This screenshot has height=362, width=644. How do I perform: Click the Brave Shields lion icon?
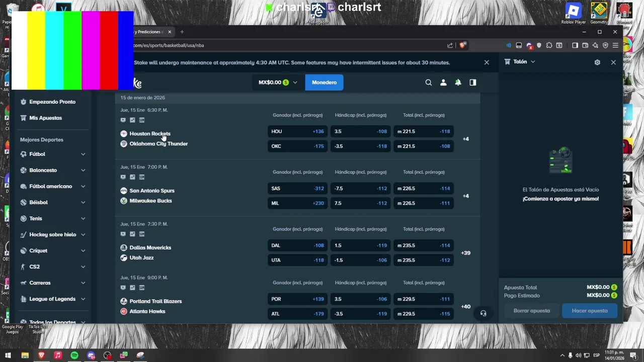(x=463, y=45)
